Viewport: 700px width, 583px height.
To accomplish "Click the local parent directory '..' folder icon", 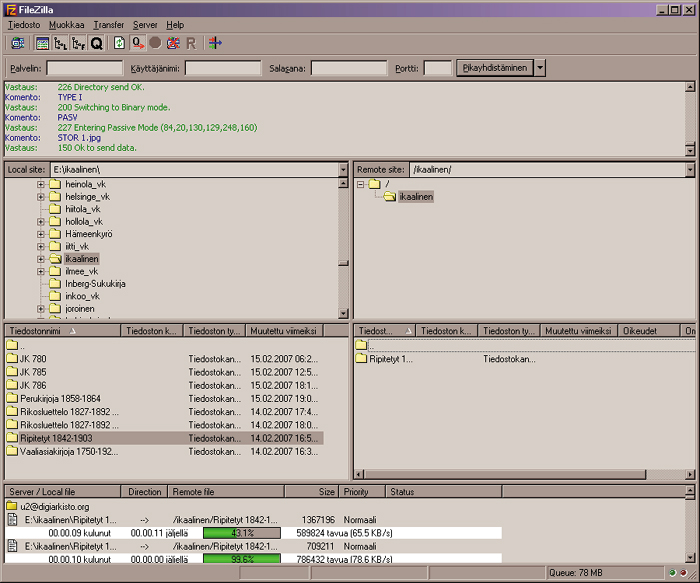I will [12, 345].
